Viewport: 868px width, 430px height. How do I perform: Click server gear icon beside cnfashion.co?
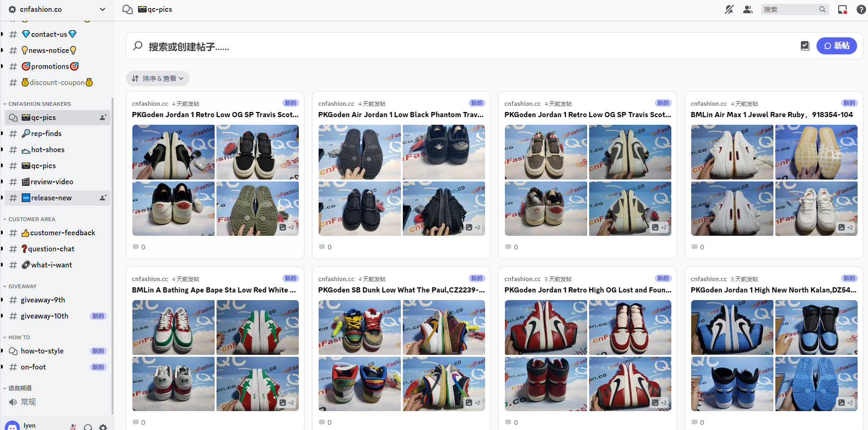[x=12, y=9]
